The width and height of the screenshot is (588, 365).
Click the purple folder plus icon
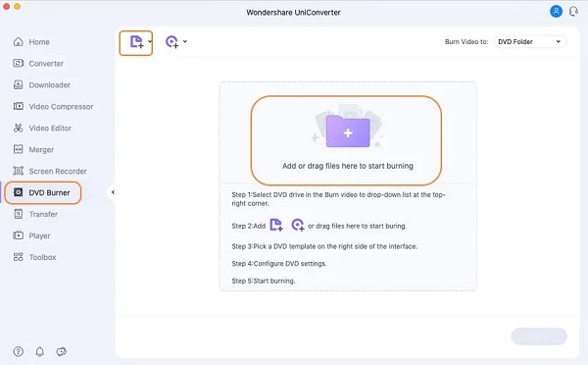[348, 131]
